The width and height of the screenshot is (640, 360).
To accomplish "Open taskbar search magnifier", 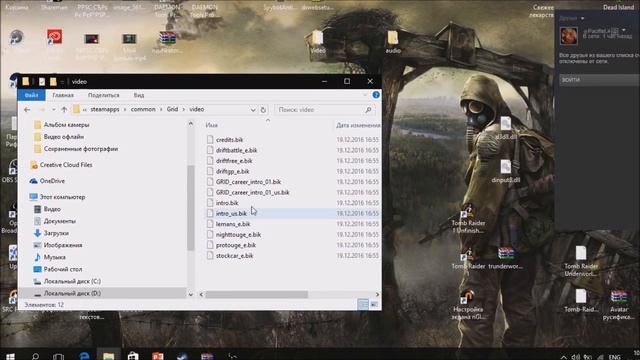I will pyautogui.click(x=36, y=356).
